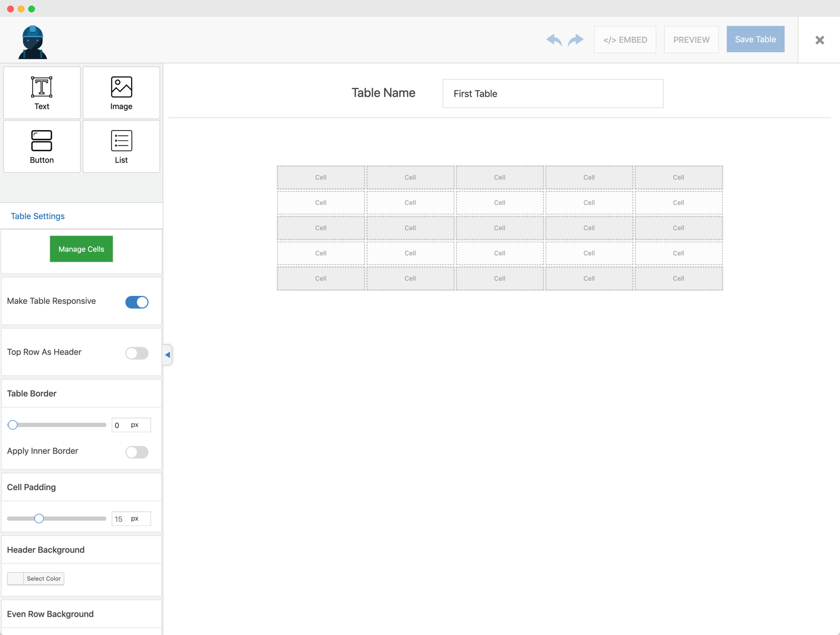Viewport: 840px width, 635px height.
Task: Enable the Top Row As Header toggle
Action: pos(137,353)
